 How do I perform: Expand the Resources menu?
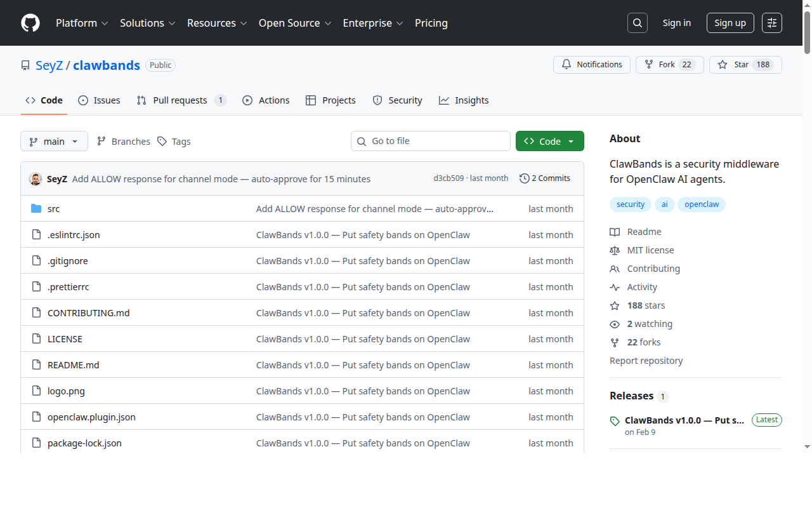point(216,23)
